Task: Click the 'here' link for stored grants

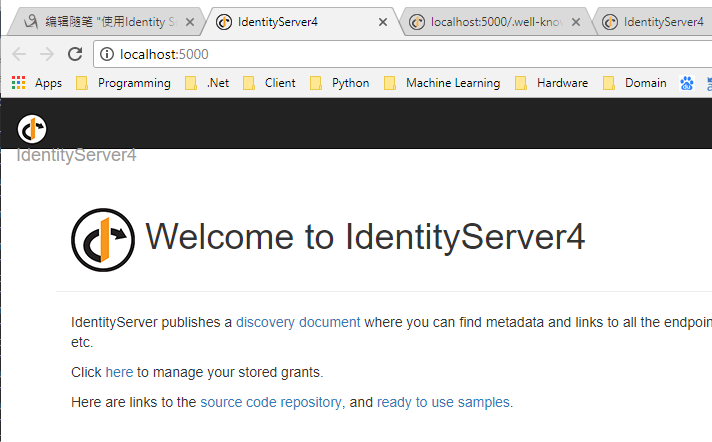Action: coord(119,372)
